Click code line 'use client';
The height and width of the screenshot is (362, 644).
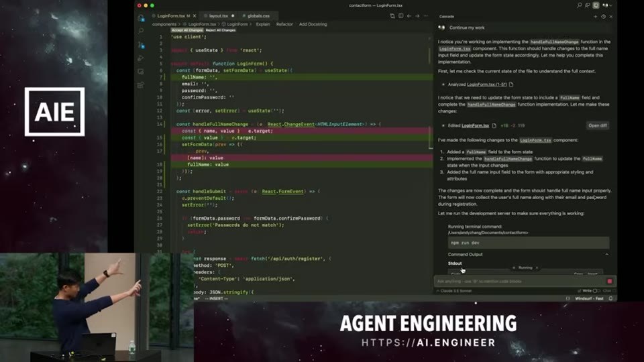pyautogui.click(x=189, y=37)
